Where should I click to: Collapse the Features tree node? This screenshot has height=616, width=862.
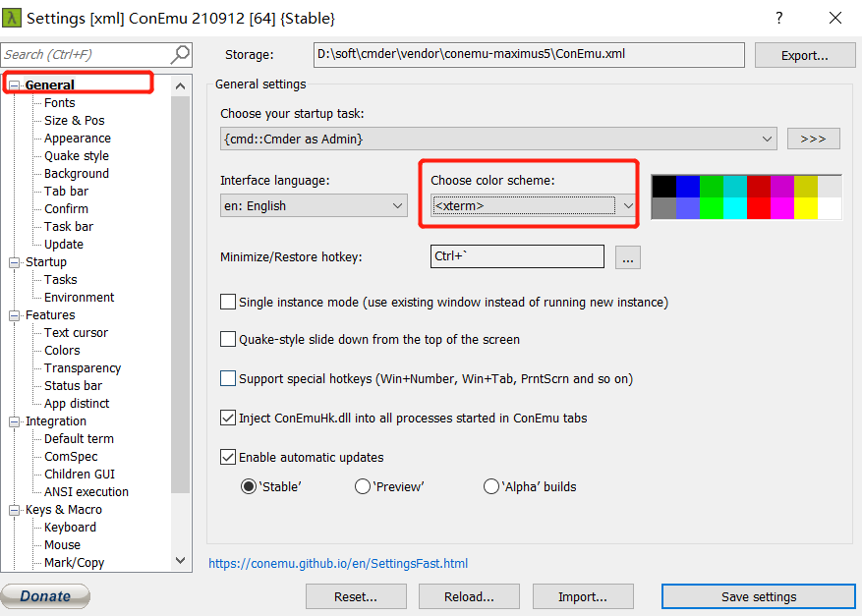15,315
